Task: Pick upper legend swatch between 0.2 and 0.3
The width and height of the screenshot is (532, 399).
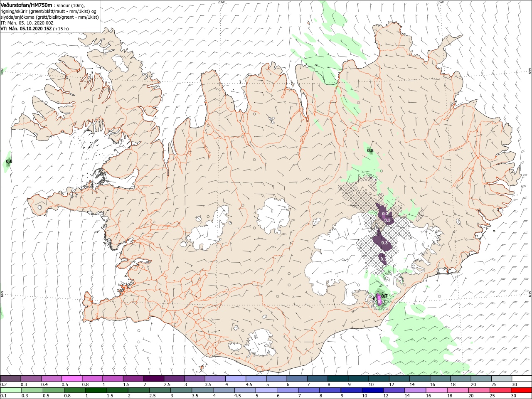Action: tap(11, 379)
